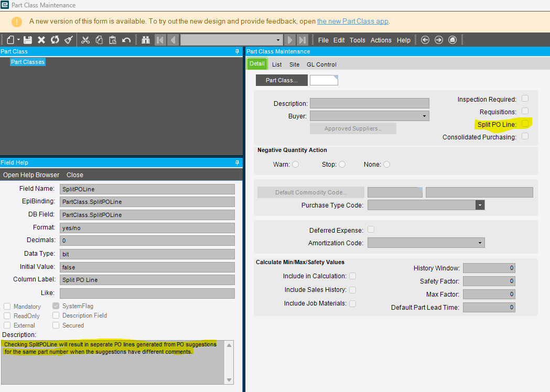550x392 pixels.
Task: Click the Cut scissors icon
Action: pos(85,40)
